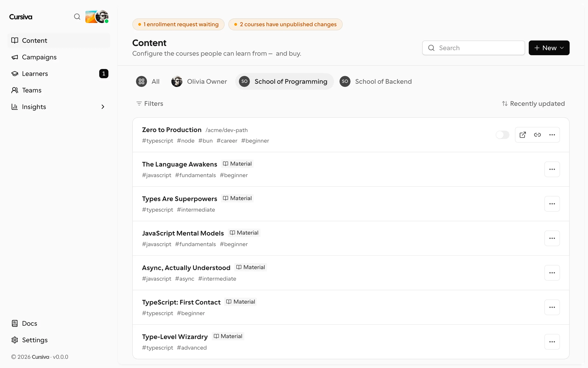Image resolution: width=588 pixels, height=368 pixels.
Task: Open more options for Types Are Superpowers
Action: point(552,204)
